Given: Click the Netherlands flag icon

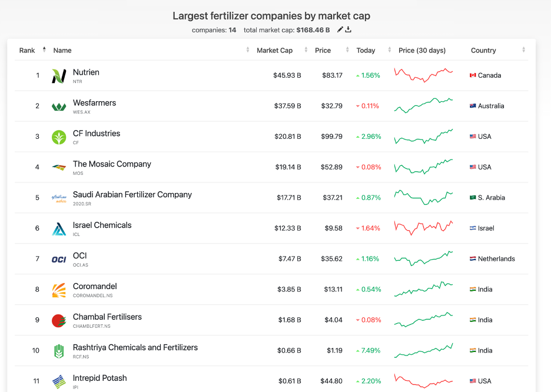Looking at the screenshot, I should [473, 258].
